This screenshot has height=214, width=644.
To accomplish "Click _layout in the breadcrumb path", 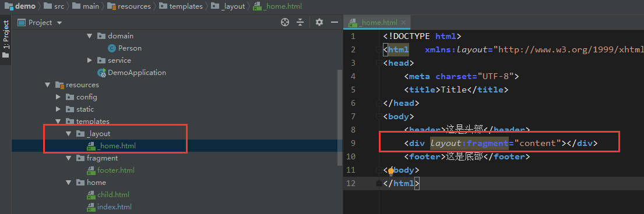I will point(228,6).
